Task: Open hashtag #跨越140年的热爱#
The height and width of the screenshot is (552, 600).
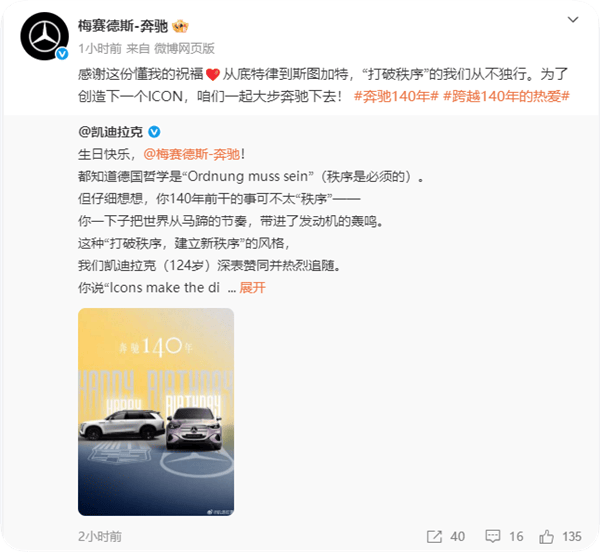Action: (x=506, y=96)
